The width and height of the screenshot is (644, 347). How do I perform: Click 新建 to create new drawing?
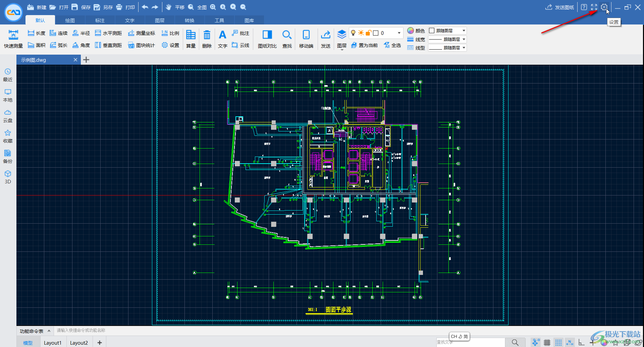click(37, 7)
